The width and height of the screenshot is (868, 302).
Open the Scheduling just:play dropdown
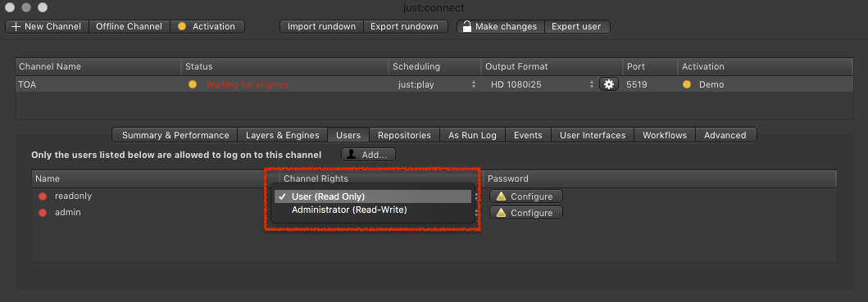coord(436,84)
